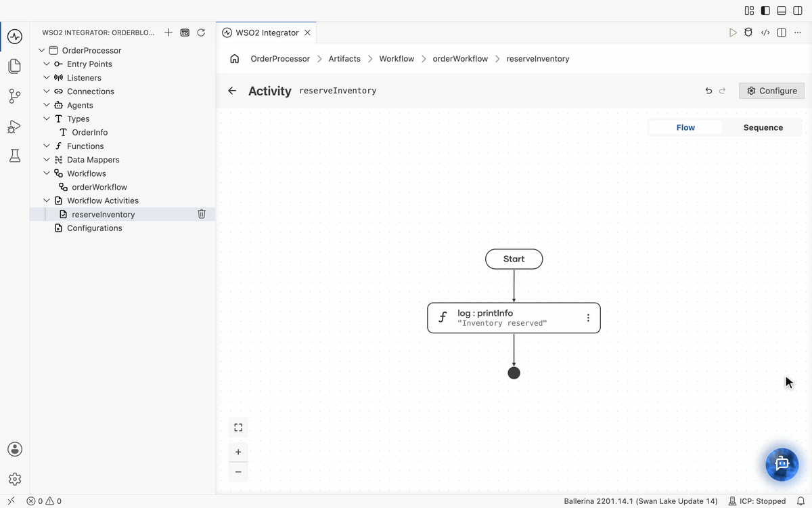Open the WSO2 Integrator activity bar icon
Viewport: 812px width, 508px height.
[15, 36]
